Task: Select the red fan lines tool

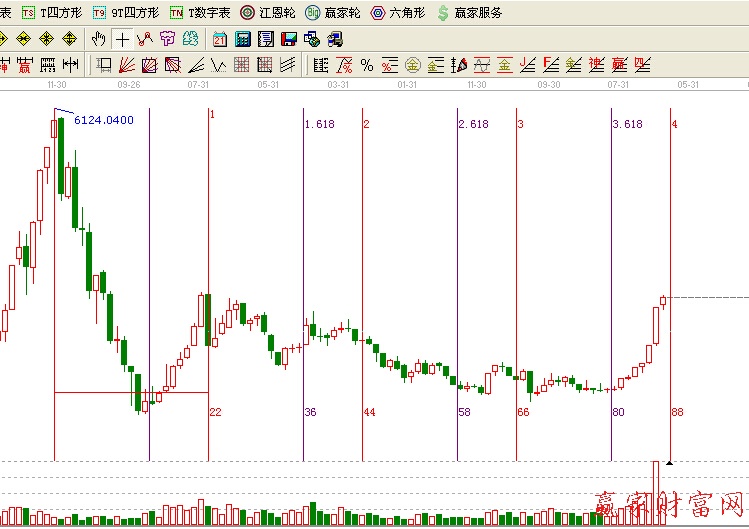Action: tap(127, 66)
